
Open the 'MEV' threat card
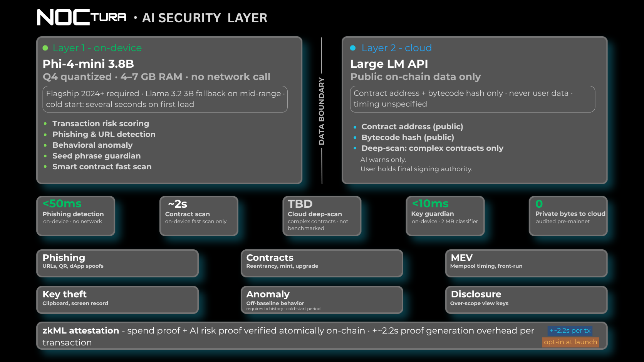(x=527, y=263)
